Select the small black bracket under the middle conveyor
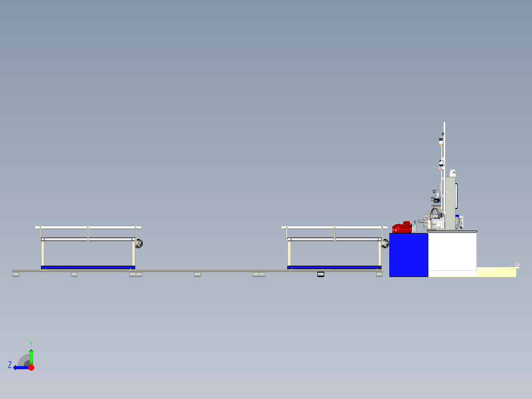 click(x=320, y=275)
